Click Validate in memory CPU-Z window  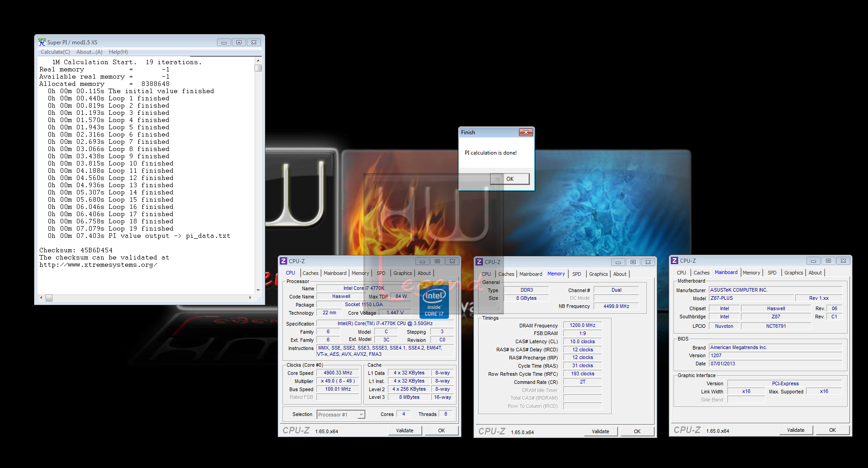(x=600, y=431)
